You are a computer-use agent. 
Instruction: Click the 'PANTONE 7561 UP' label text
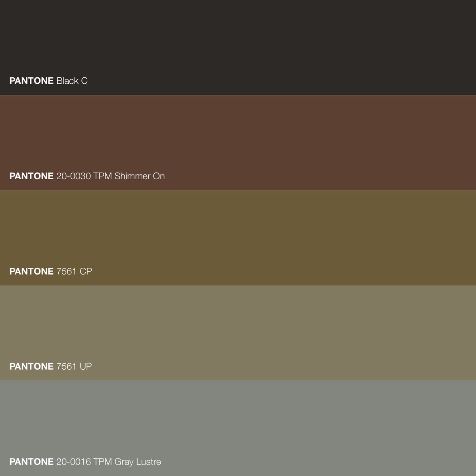51,367
